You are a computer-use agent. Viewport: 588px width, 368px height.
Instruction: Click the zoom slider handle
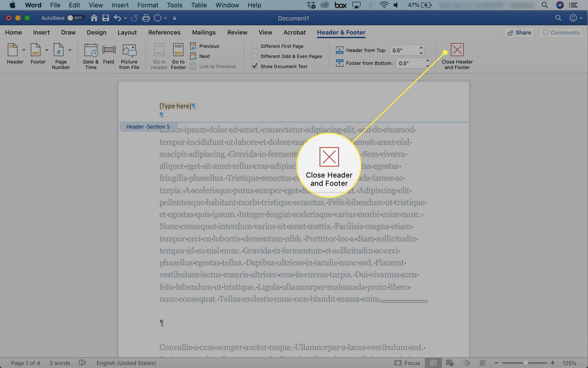coord(525,363)
